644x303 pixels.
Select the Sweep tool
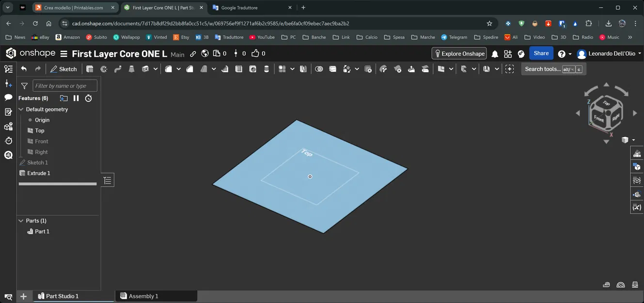point(118,69)
